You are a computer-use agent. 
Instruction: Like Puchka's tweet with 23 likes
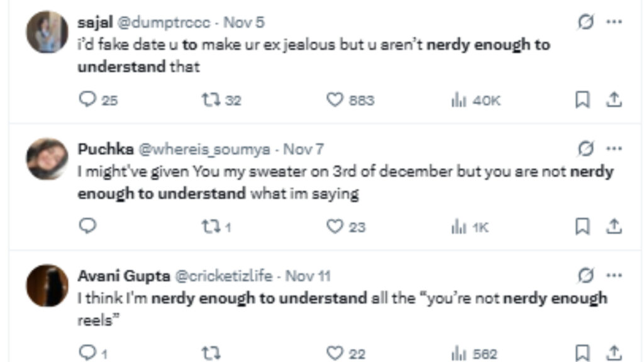tap(335, 226)
